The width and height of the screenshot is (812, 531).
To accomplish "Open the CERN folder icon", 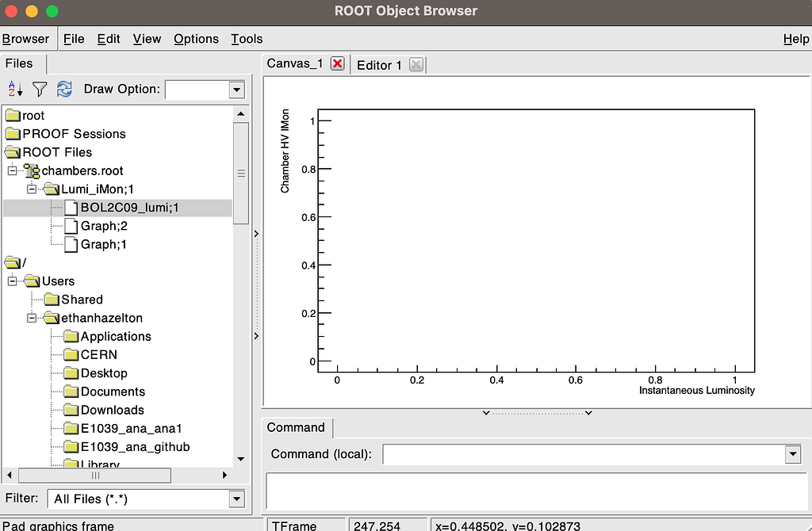I will point(72,354).
